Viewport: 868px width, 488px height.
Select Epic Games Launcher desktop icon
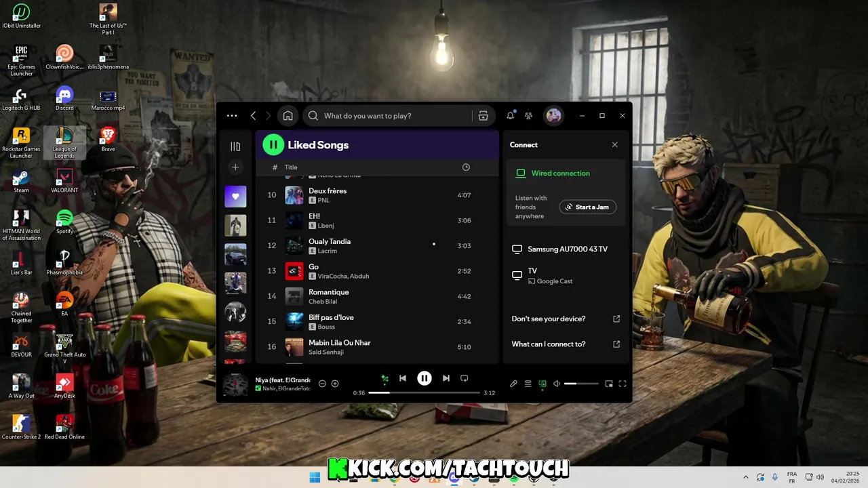(x=21, y=61)
